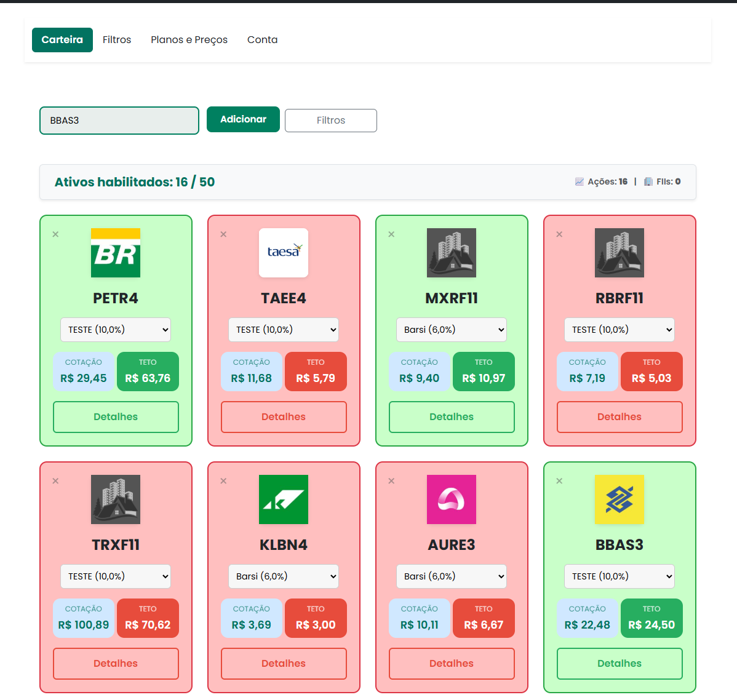737x700 pixels.
Task: Focus the ticker input field containing BBAS3
Action: [119, 121]
